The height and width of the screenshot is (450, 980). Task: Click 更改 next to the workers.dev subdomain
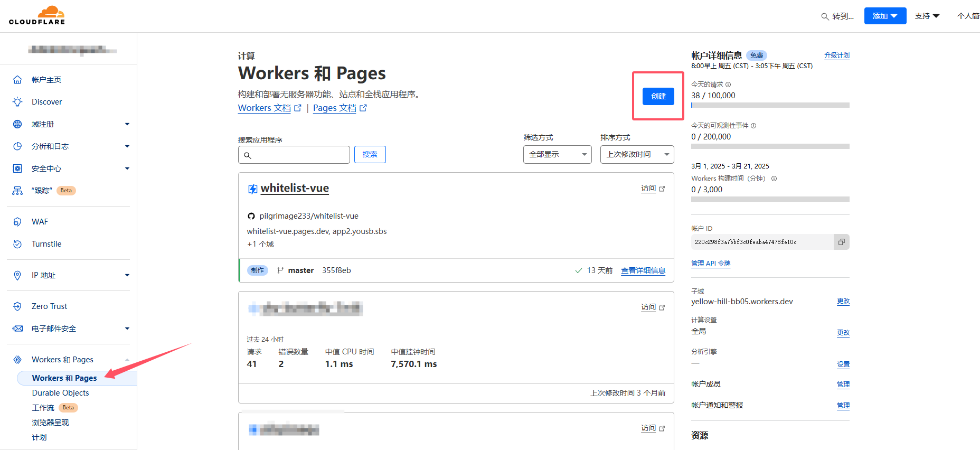[x=843, y=301]
